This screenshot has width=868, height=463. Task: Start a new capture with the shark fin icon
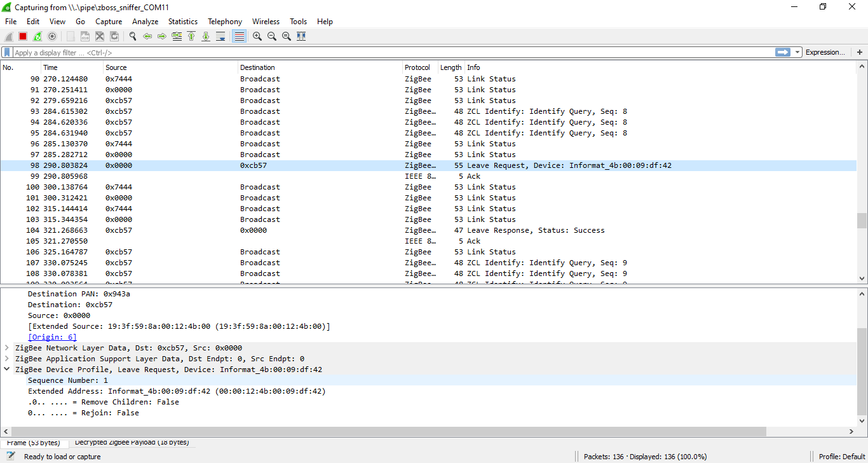pyautogui.click(x=8, y=36)
